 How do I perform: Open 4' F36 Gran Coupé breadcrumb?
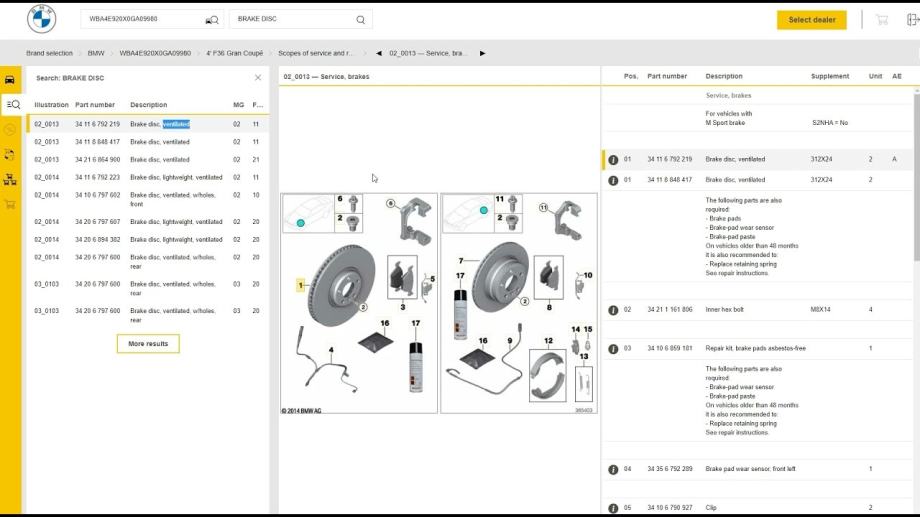click(x=234, y=53)
